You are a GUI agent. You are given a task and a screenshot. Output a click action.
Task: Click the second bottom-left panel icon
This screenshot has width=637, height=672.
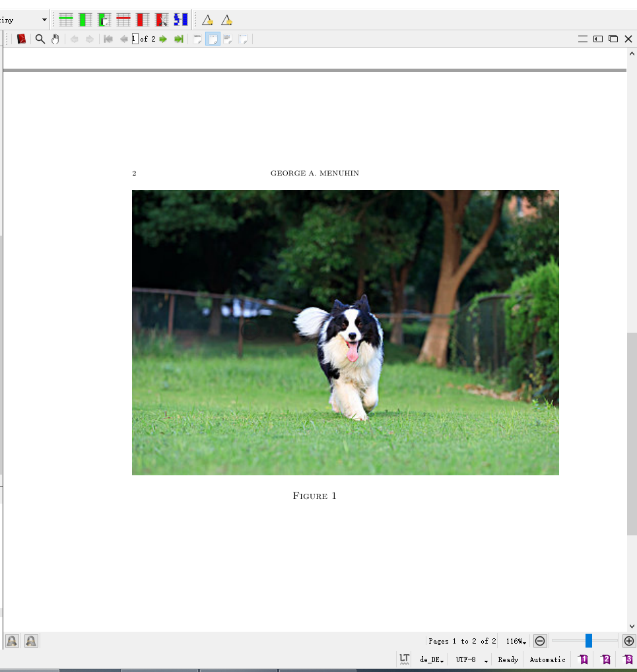point(31,641)
